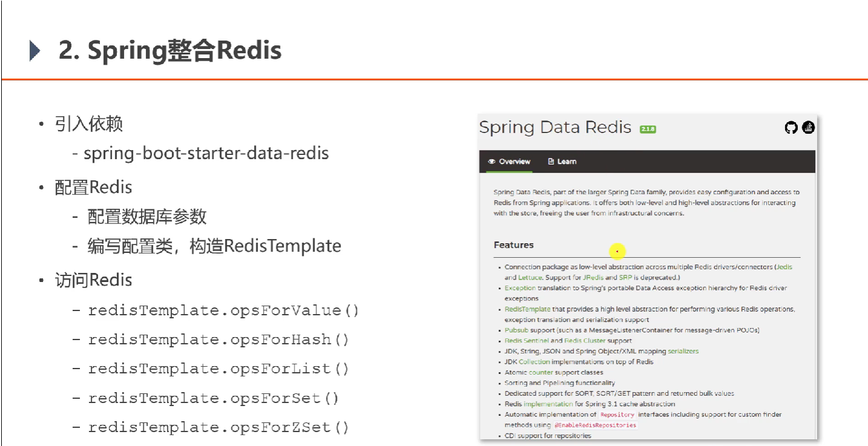Click the Dedicated support for SORT item
This screenshot has width=868, height=446.
tap(619, 393)
